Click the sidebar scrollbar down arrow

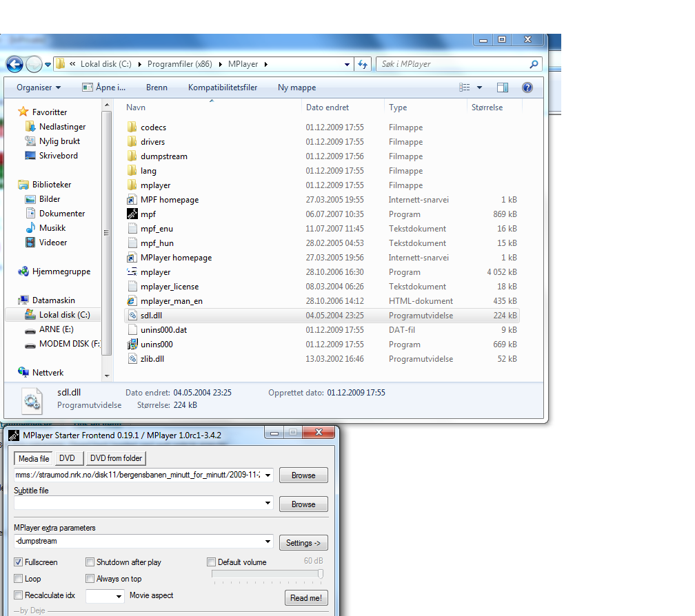pyautogui.click(x=107, y=376)
